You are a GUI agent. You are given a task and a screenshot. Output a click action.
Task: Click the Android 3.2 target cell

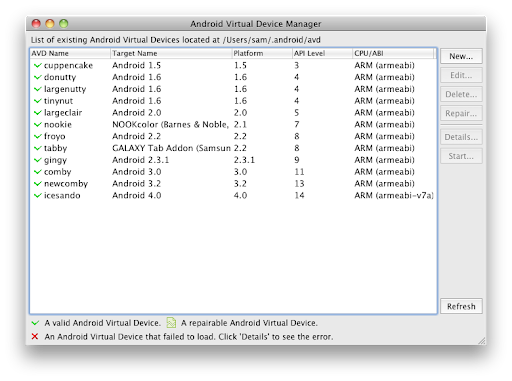tap(137, 184)
